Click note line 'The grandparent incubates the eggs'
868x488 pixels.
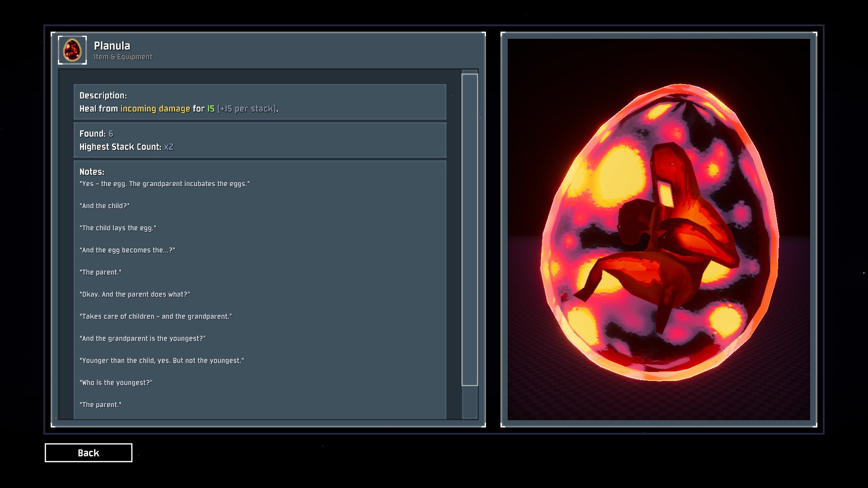(165, 184)
